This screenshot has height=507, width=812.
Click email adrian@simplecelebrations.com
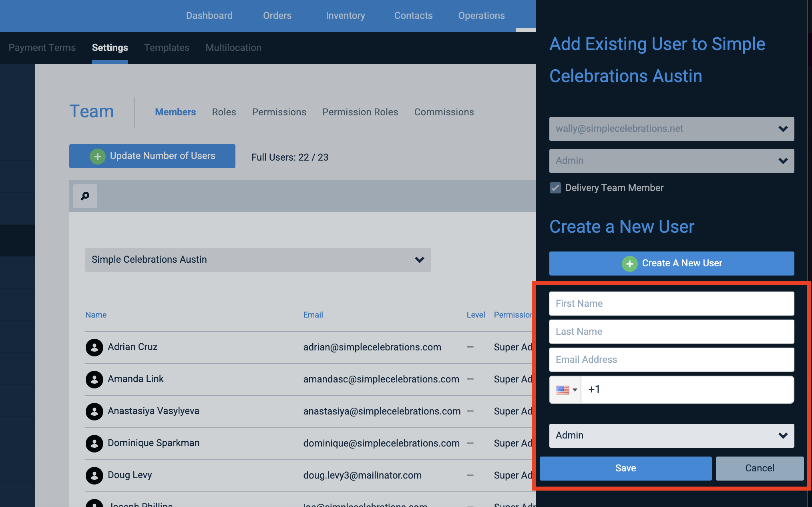[372, 347]
